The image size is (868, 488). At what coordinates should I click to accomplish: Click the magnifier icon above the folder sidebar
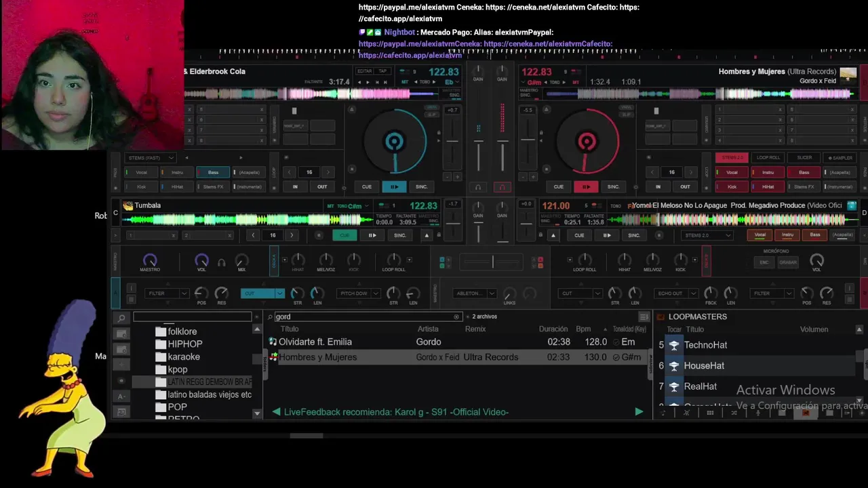121,318
